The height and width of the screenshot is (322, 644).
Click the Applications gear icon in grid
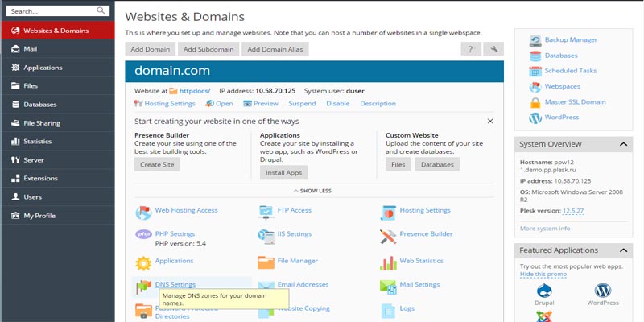pos(143,263)
